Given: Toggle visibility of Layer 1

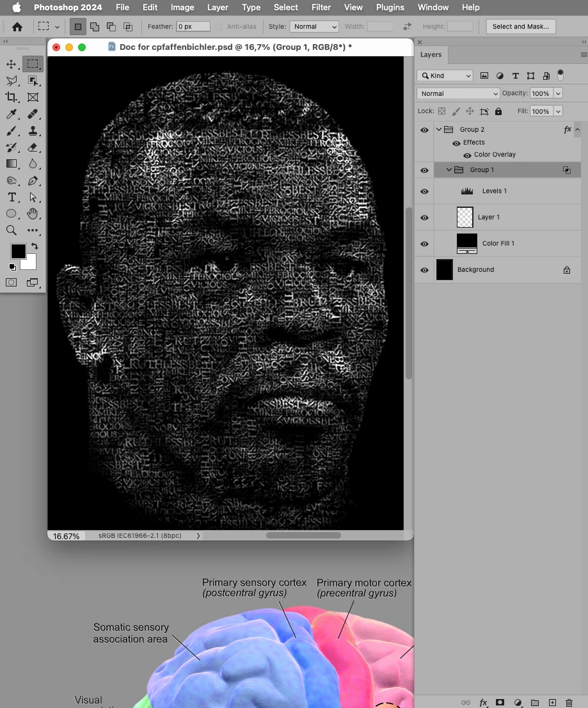Looking at the screenshot, I should click(424, 217).
